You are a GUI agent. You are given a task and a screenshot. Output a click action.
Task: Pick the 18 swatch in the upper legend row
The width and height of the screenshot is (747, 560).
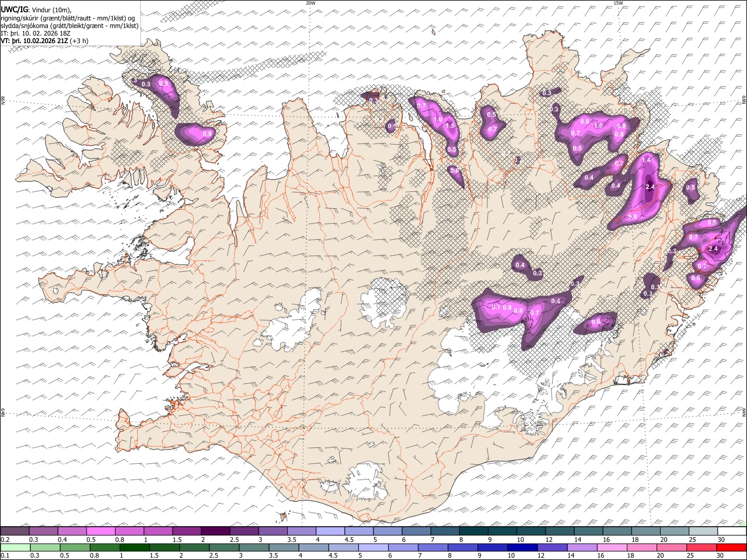click(646, 531)
